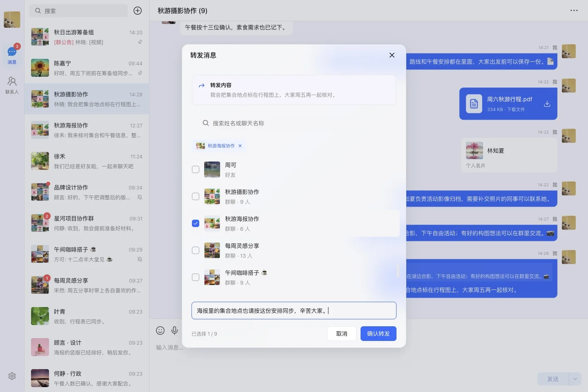Click the 发送 button

point(553,379)
